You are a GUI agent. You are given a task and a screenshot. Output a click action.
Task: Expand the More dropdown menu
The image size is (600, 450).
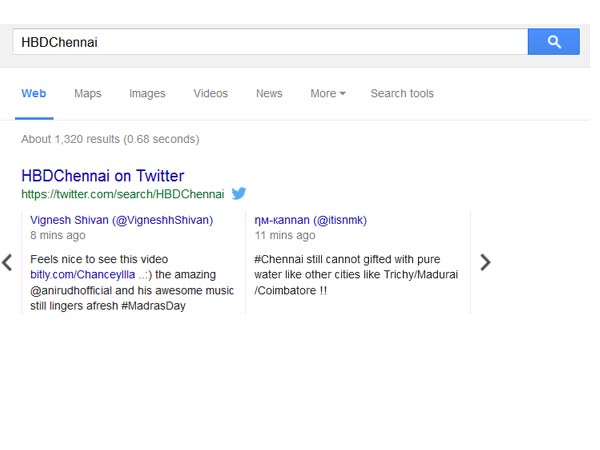coord(328,93)
